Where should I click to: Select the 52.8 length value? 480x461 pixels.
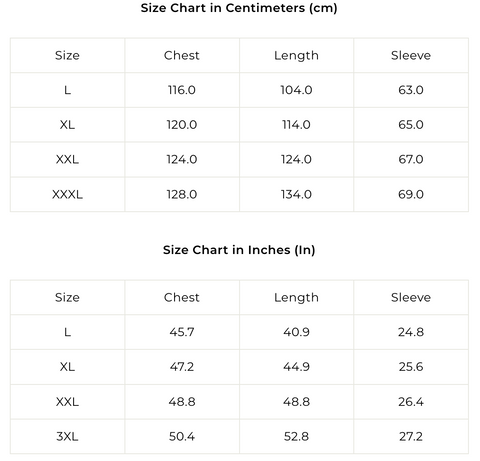[x=296, y=436]
